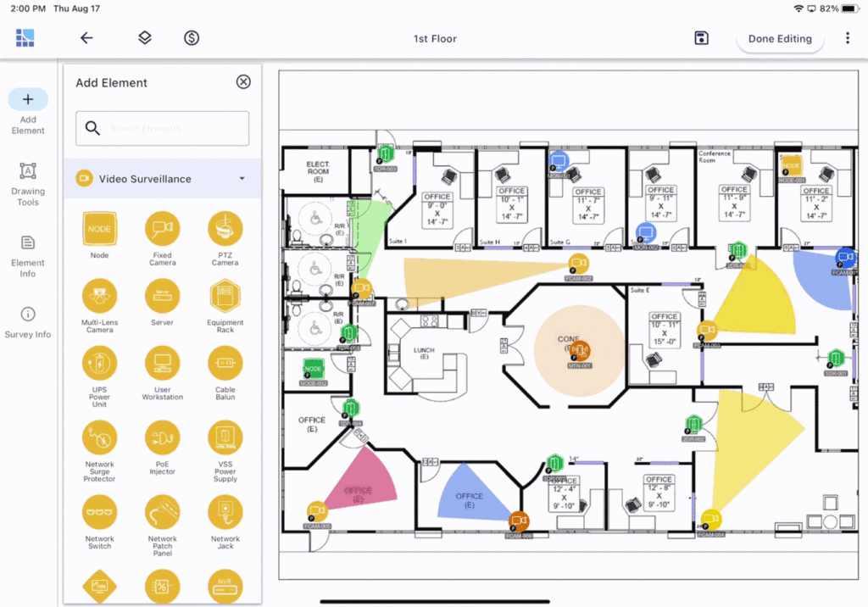The width and height of the screenshot is (868, 607).
Task: Click the Search Elements input field
Action: coord(162,128)
